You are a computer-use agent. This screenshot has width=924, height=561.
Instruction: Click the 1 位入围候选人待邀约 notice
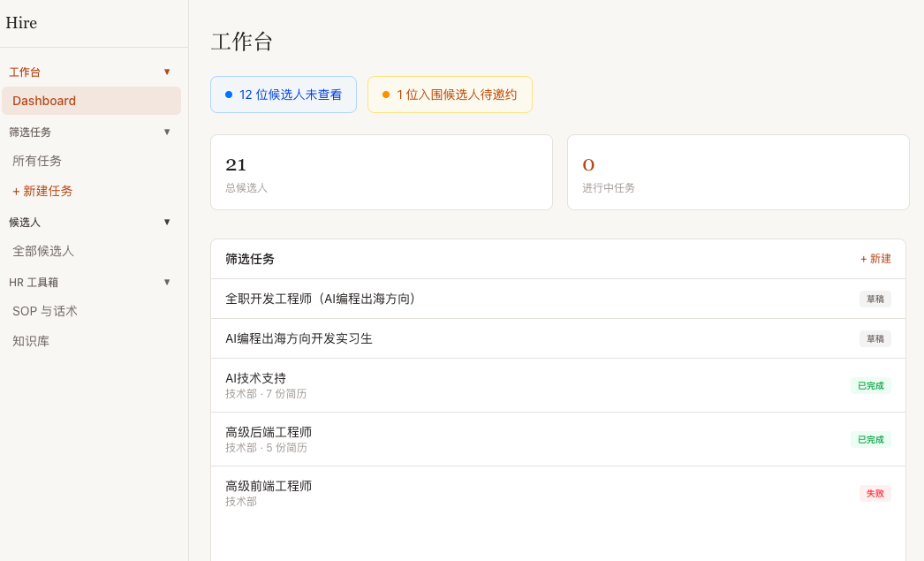point(450,95)
